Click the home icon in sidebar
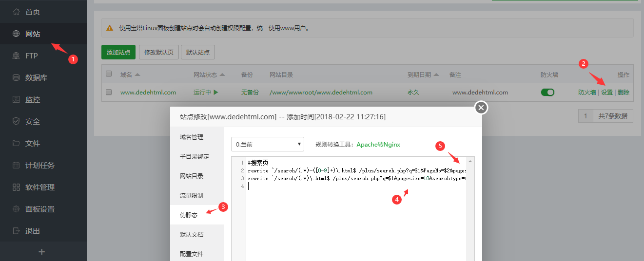This screenshot has height=261, width=644. tap(16, 12)
